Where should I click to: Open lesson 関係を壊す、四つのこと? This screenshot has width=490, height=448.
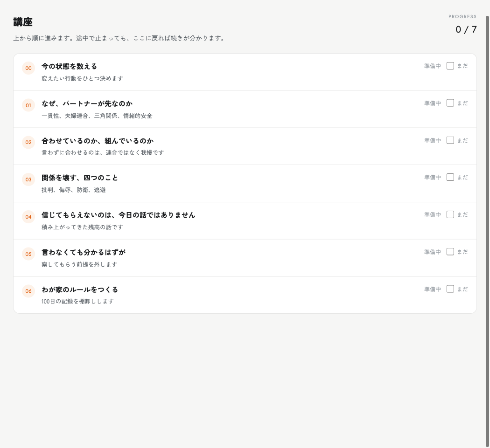point(80,178)
